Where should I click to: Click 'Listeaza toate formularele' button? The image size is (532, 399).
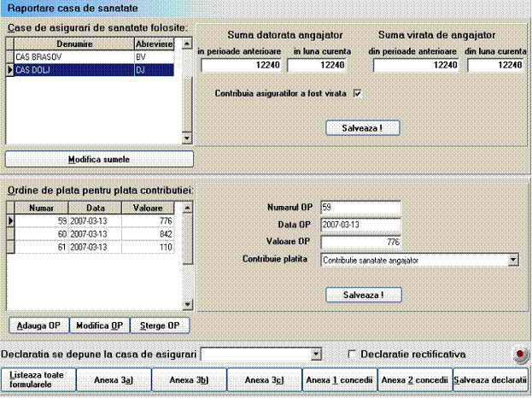tap(38, 379)
